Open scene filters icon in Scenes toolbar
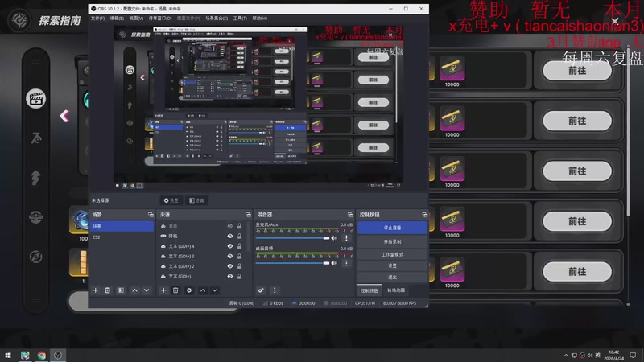644x362 pixels. coord(121,290)
